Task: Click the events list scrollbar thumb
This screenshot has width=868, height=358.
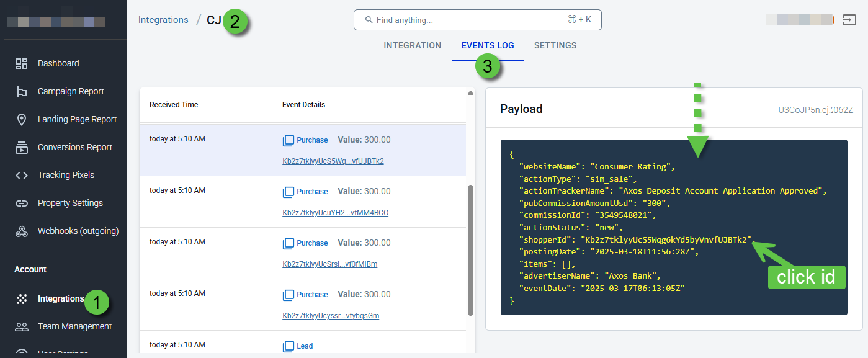Action: (470, 249)
